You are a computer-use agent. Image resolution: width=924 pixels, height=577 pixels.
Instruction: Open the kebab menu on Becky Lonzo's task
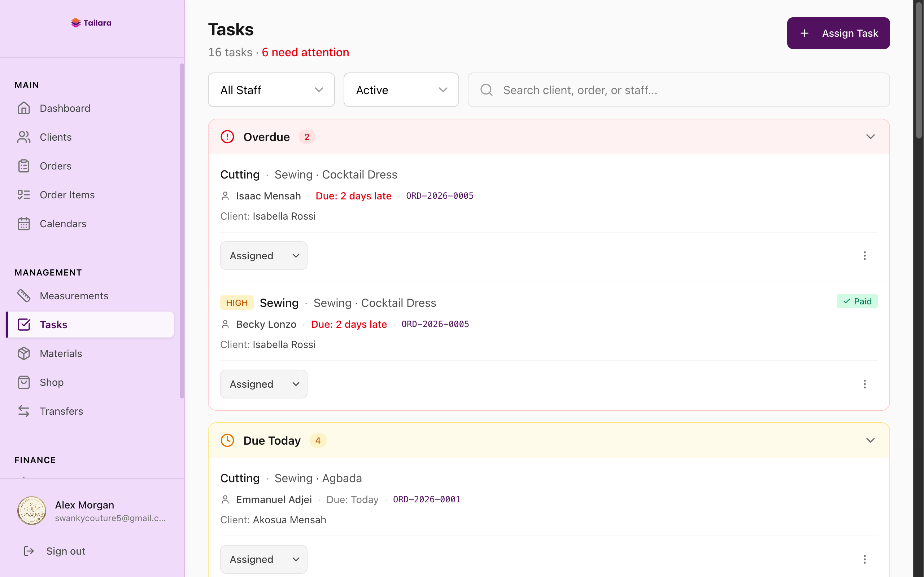pos(864,384)
